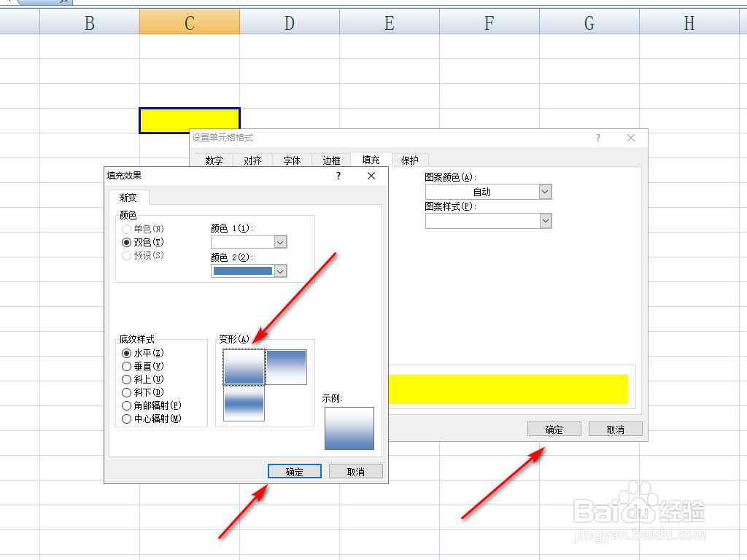Select the yellow-filled cell in column C
The height and width of the screenshot is (560, 747).
189,120
